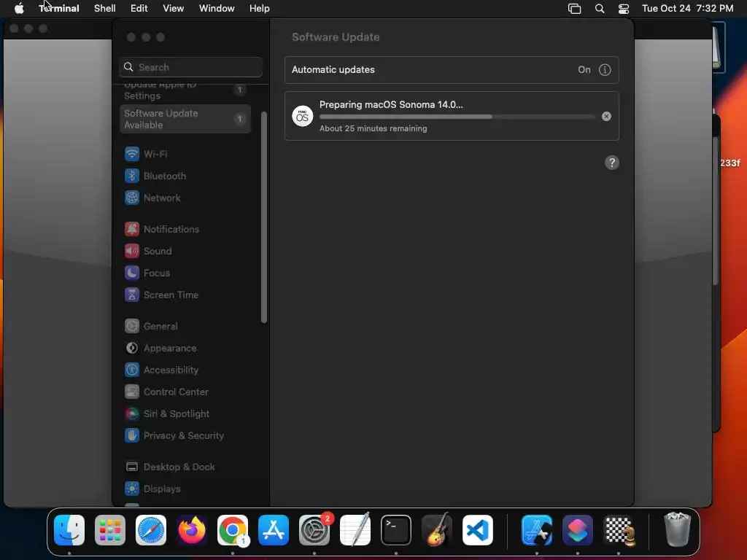Viewport: 747px width, 560px height.
Task: Open the Apple menu
Action: 19,9
